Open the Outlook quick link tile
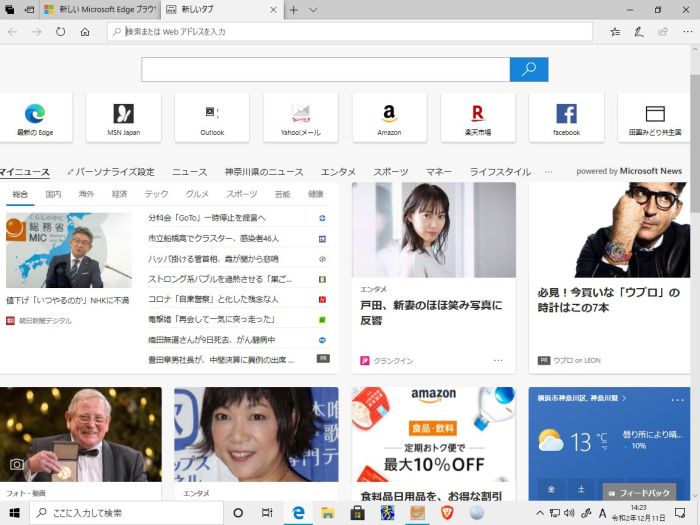The height and width of the screenshot is (525, 700). [x=212, y=118]
